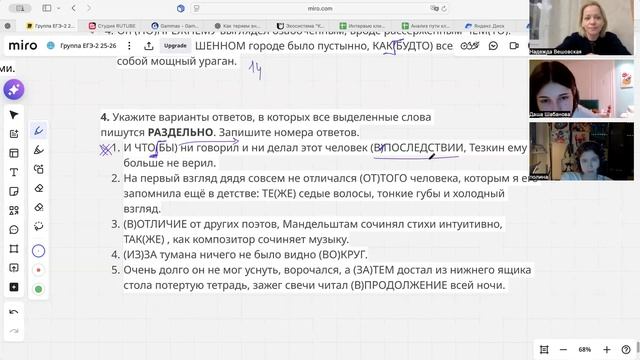Image resolution: width=640 pixels, height=360 pixels.
Task: Redo the last undone action
Action: click(x=14, y=331)
